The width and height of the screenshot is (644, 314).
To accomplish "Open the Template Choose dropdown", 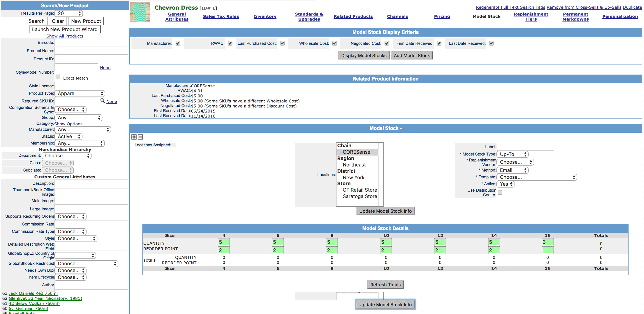I will coord(537,177).
